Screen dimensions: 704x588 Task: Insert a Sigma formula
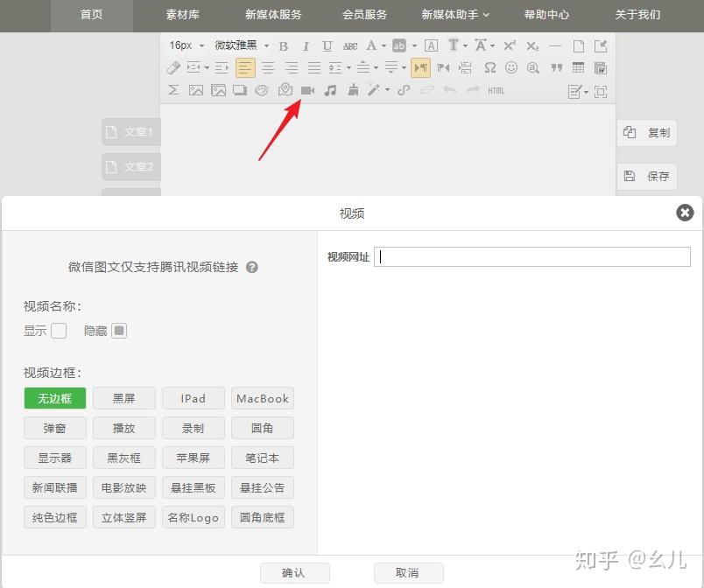click(173, 90)
